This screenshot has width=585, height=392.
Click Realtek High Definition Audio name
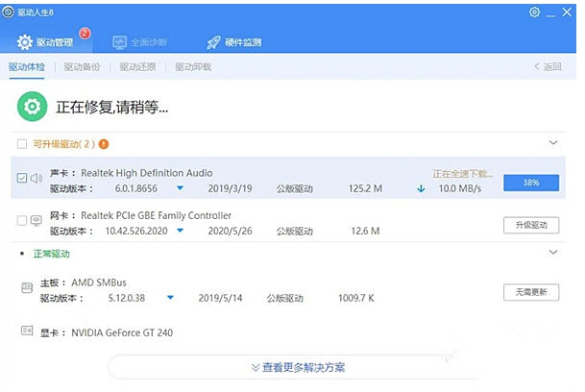[x=147, y=173]
